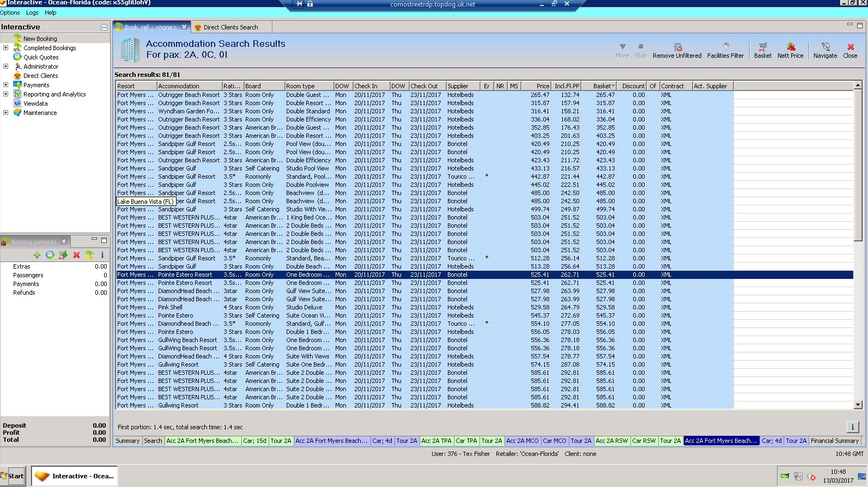The width and height of the screenshot is (868, 487).
Task: Expand the Reporting and Analytics node
Action: (6, 94)
